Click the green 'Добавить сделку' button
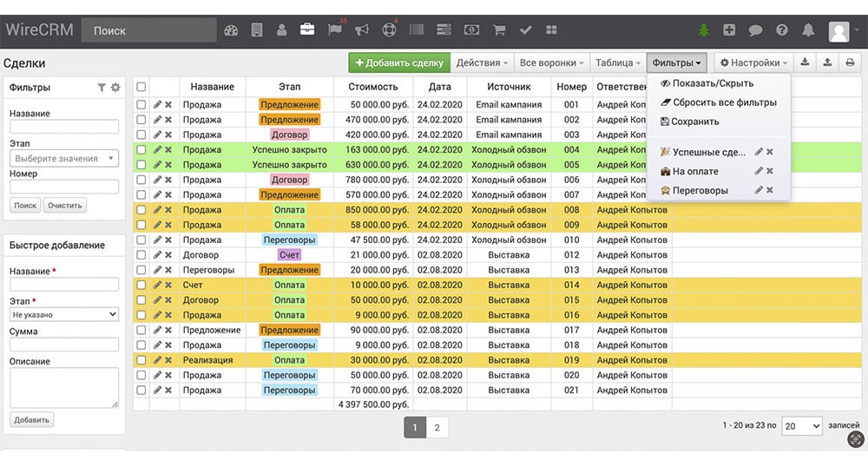This screenshot has height=473, width=868. [399, 62]
